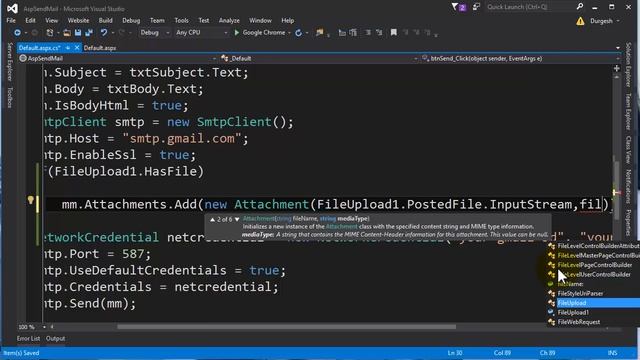
Task: Close the Default.aspx.cs tab
Action: coord(77,48)
